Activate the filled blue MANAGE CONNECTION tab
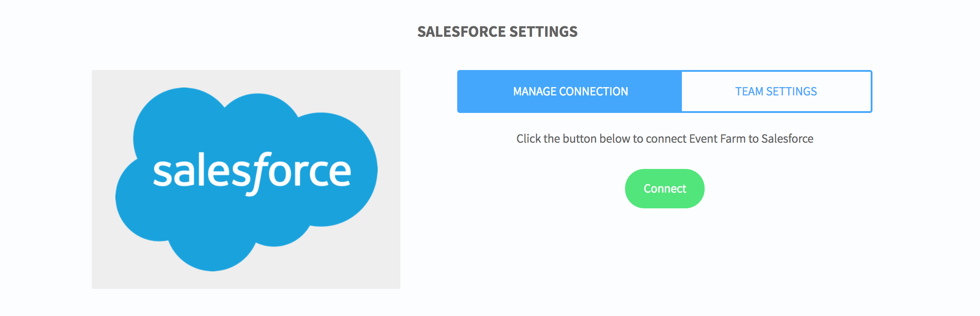The width and height of the screenshot is (980, 316). pyautogui.click(x=570, y=91)
